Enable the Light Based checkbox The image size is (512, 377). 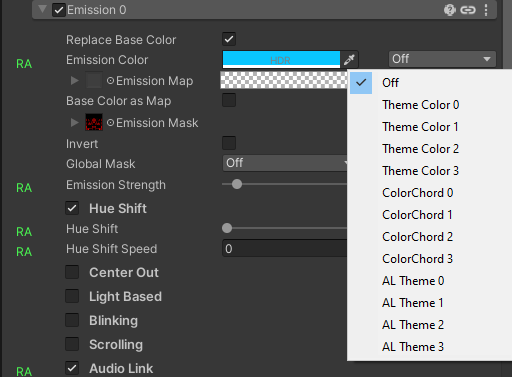(x=72, y=296)
